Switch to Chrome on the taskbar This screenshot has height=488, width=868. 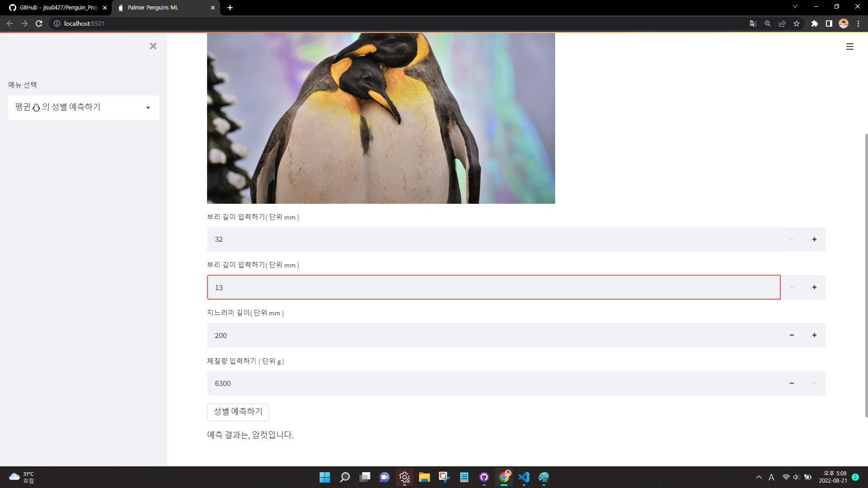tap(504, 477)
